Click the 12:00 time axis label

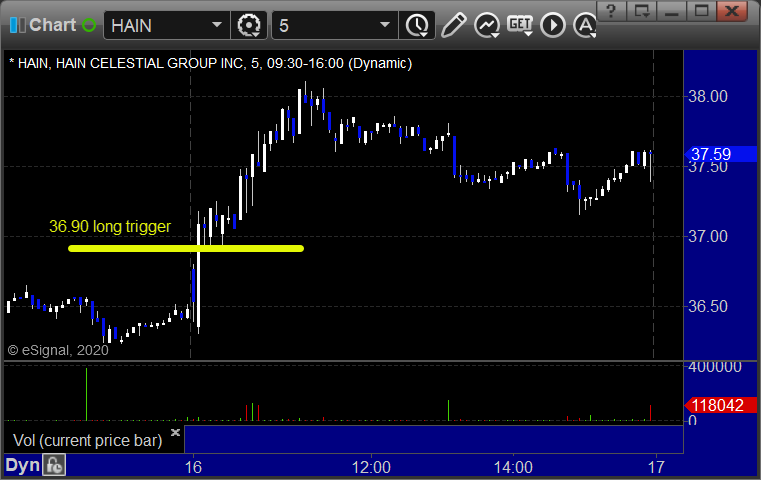point(371,467)
